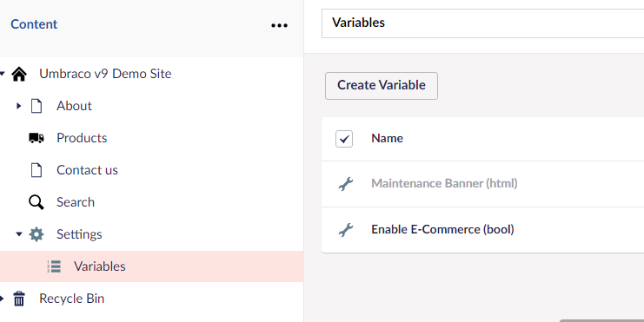The image size is (644, 322).
Task: Collapse the Settings tree node
Action: [x=19, y=234]
